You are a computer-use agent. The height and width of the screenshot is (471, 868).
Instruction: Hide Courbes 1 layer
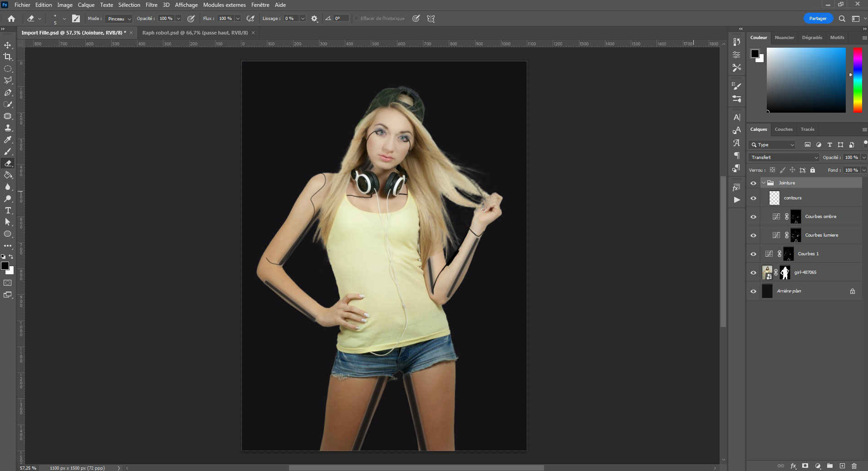tap(754, 254)
